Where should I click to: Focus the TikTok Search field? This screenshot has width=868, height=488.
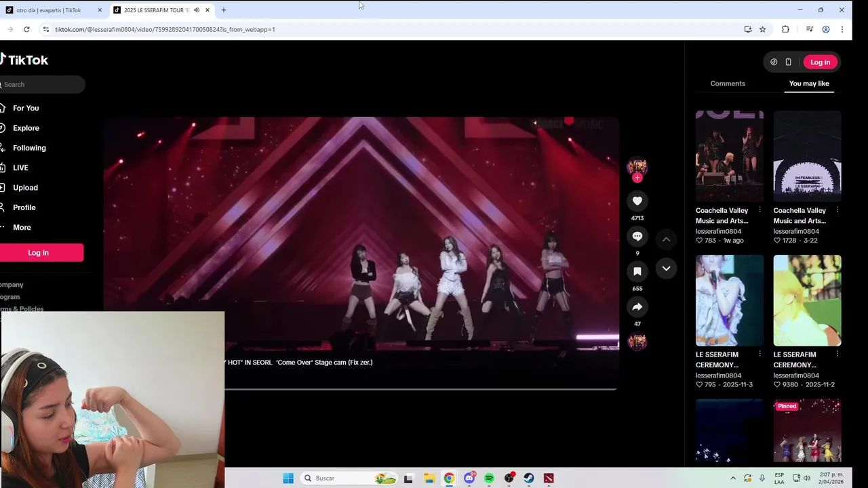42,85
